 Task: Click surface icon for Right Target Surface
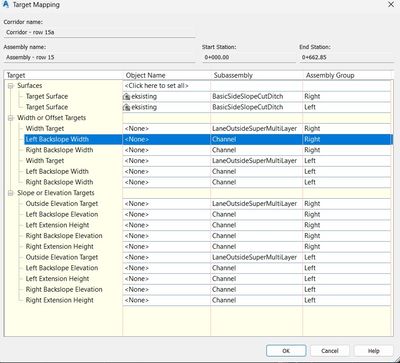(126, 97)
